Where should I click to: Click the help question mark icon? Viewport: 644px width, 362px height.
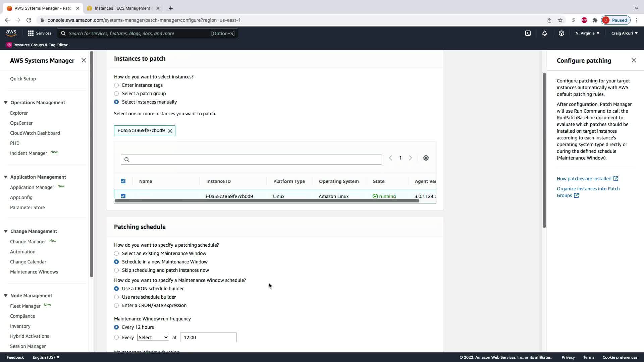click(x=561, y=33)
